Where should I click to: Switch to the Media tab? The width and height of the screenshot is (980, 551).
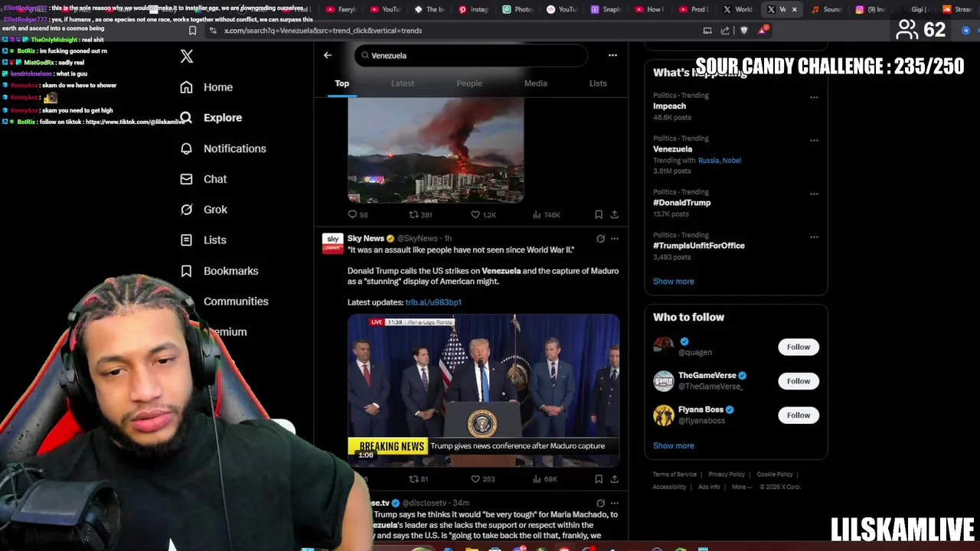click(x=536, y=83)
